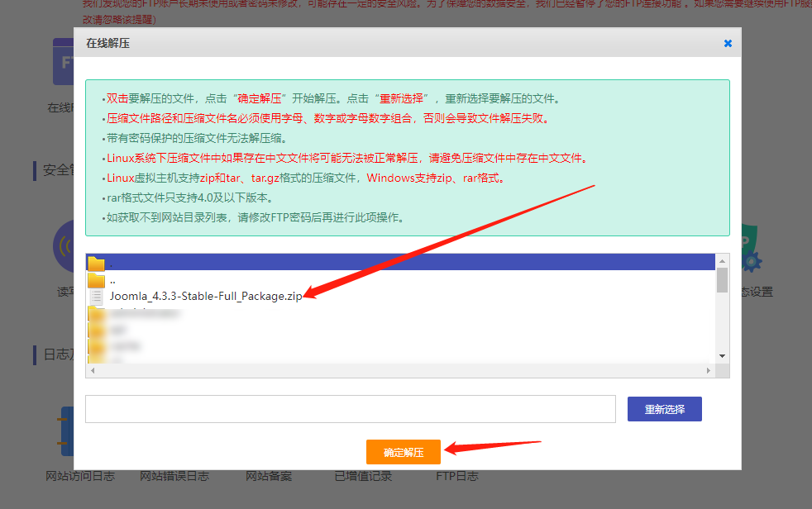Click the horizontal scrollbar's left arrow

point(92,370)
